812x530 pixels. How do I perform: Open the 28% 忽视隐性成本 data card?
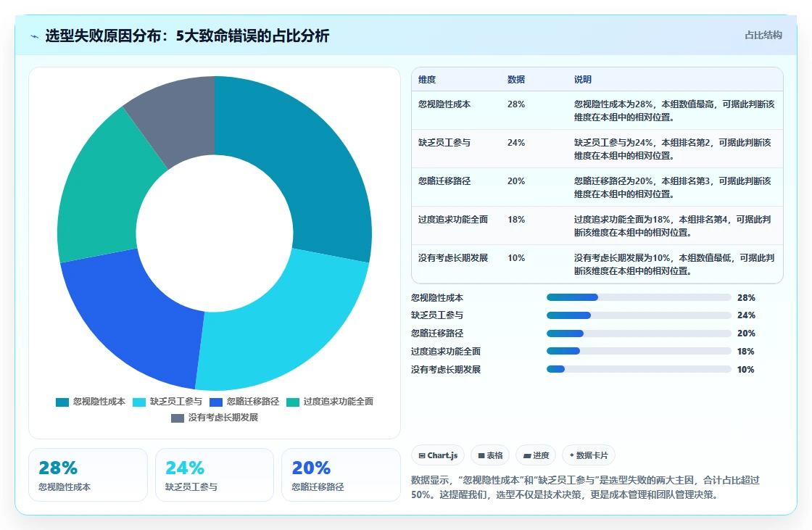tap(88, 475)
